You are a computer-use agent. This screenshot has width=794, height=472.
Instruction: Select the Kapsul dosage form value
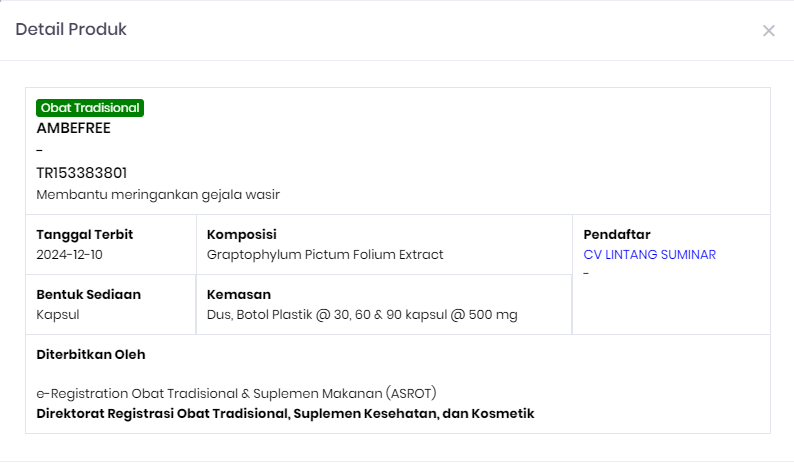57,315
